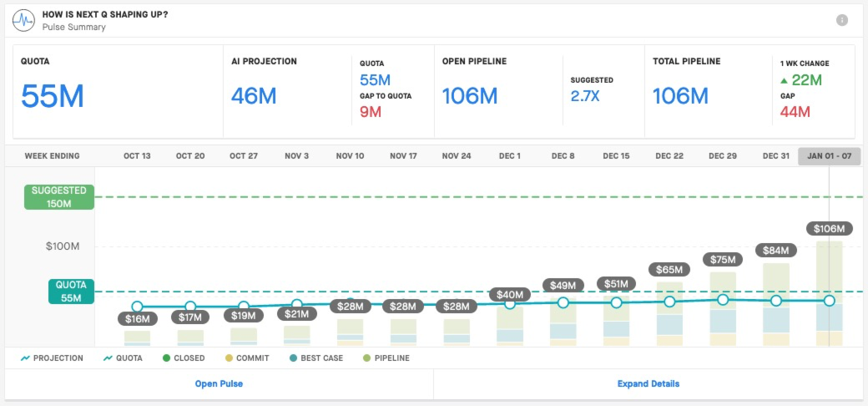Select the JAN 01 - 07 week tab
The width and height of the screenshot is (868, 406).
click(x=829, y=156)
